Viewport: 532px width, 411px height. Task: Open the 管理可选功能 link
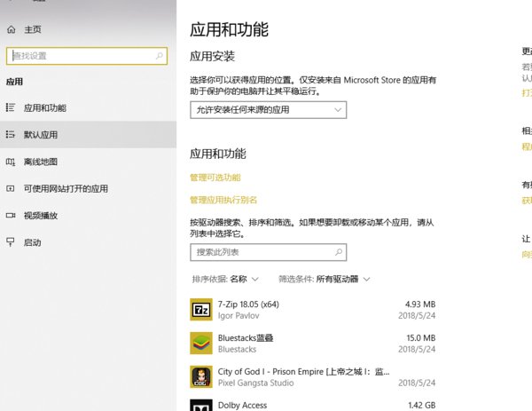215,178
